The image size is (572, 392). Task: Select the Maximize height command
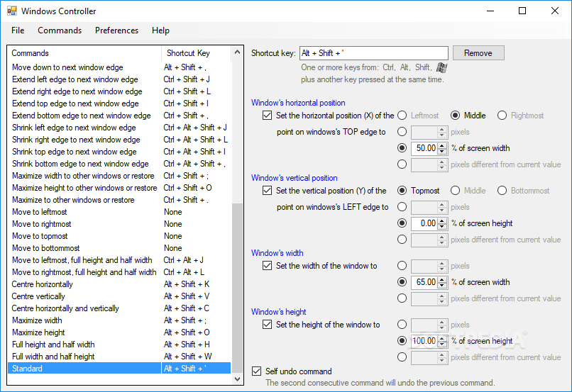[x=119, y=332]
